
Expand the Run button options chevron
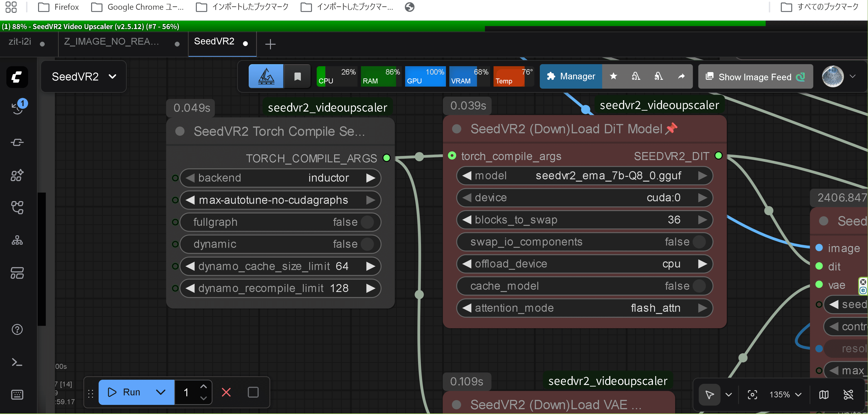pyautogui.click(x=161, y=392)
